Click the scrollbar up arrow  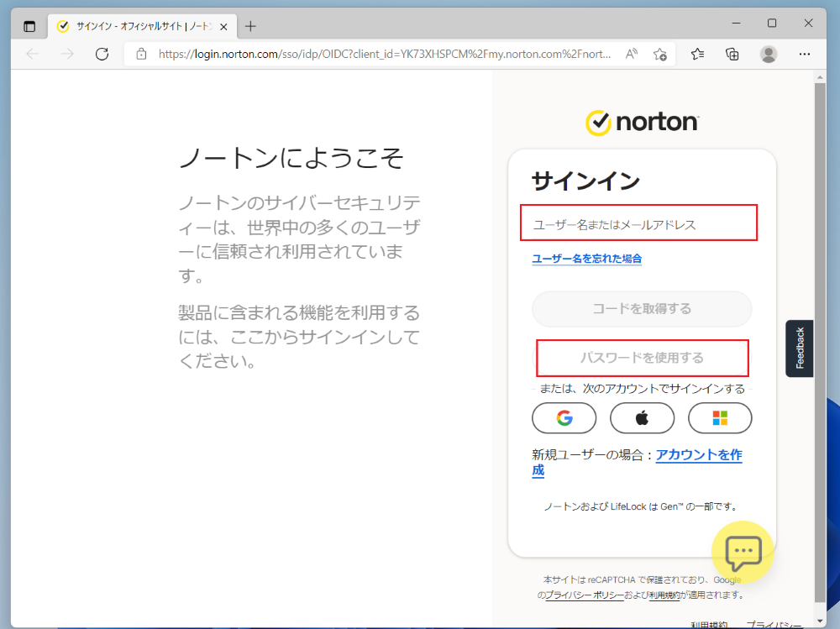[820, 77]
